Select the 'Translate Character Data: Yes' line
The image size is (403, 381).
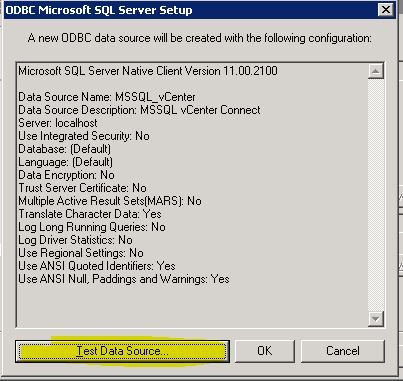90,214
